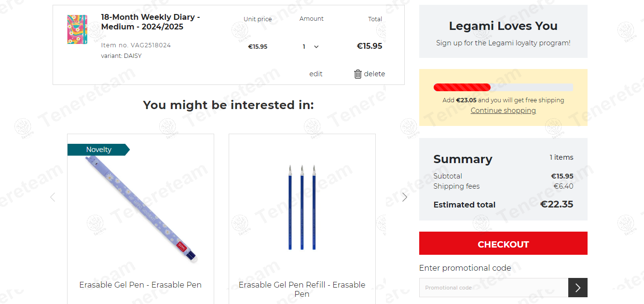
Task: Open 18-Month Weekly Diary product title
Action: pos(151,22)
